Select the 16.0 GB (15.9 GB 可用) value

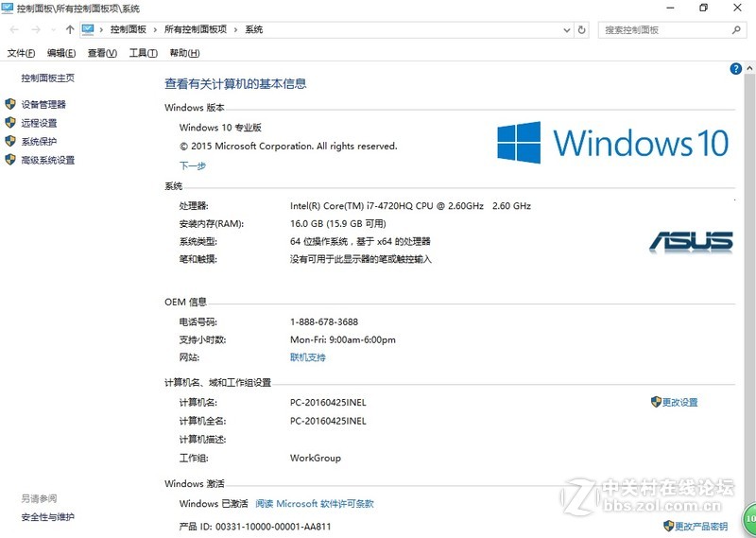pos(338,224)
